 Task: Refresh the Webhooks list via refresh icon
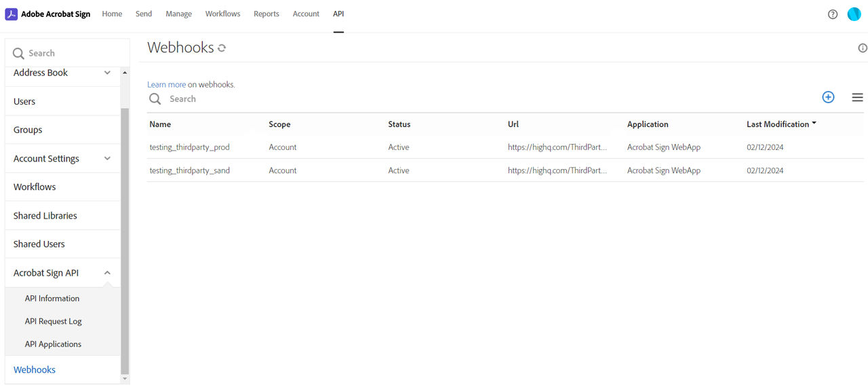[x=222, y=48]
